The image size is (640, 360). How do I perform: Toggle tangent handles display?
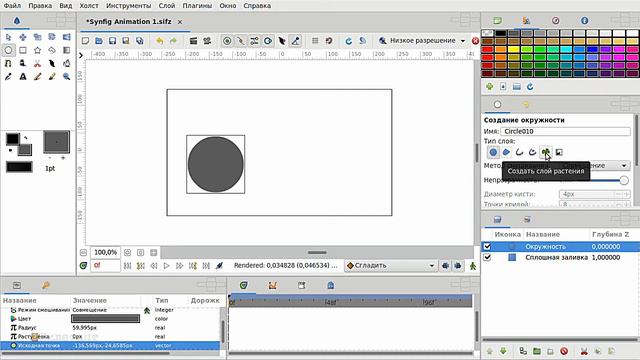pos(254,41)
